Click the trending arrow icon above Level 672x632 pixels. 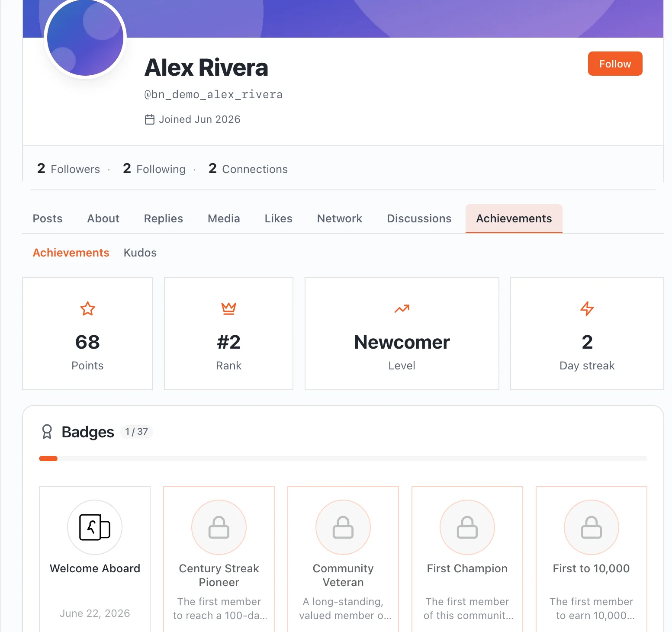[402, 309]
